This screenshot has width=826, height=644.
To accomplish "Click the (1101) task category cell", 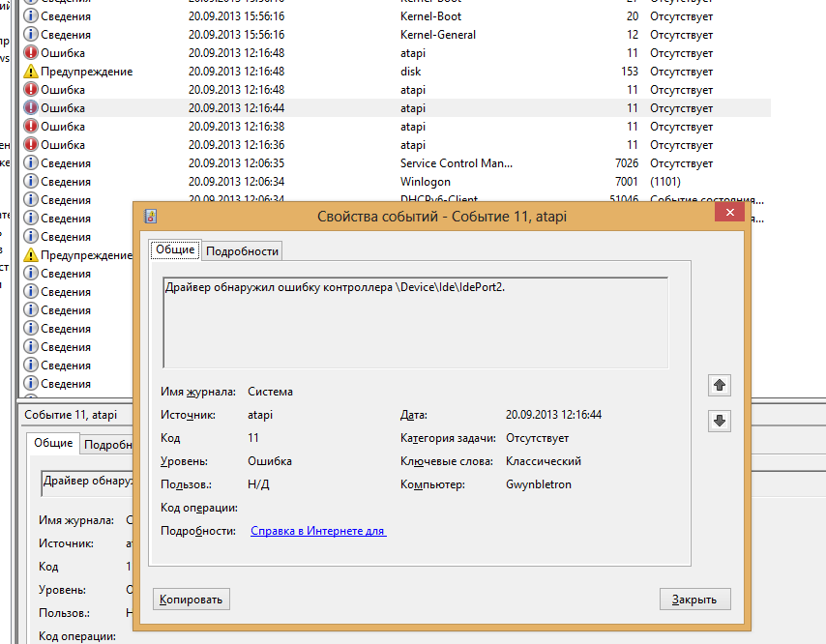I will click(664, 182).
